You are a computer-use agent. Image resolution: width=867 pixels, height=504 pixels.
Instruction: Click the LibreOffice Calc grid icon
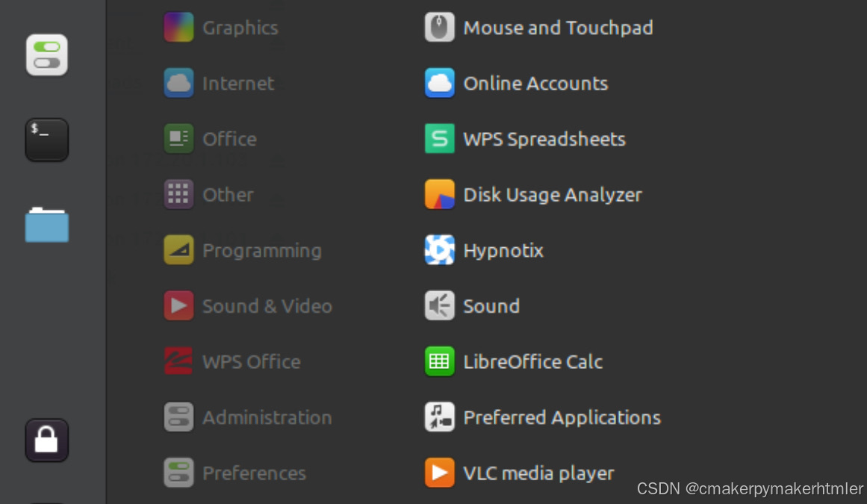pyautogui.click(x=440, y=361)
